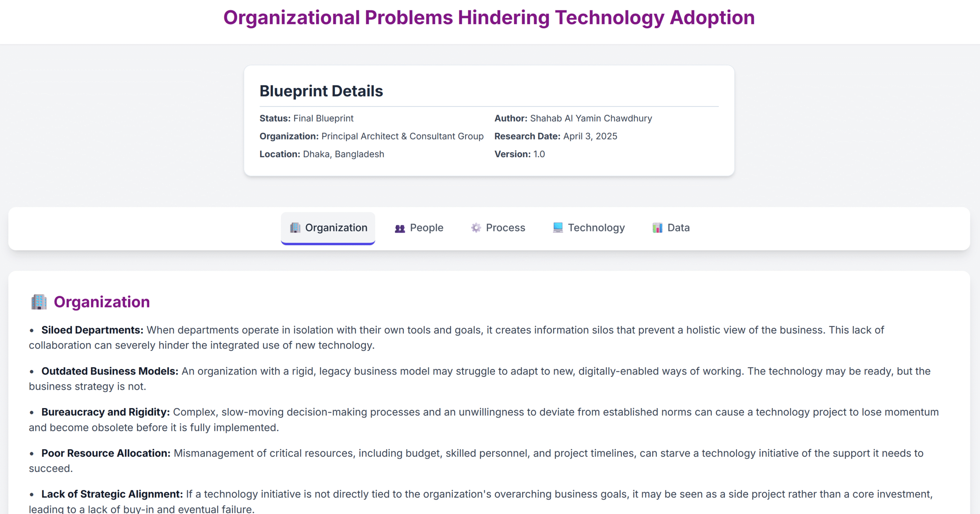Click the bar chart icon on Data tab

tap(657, 228)
